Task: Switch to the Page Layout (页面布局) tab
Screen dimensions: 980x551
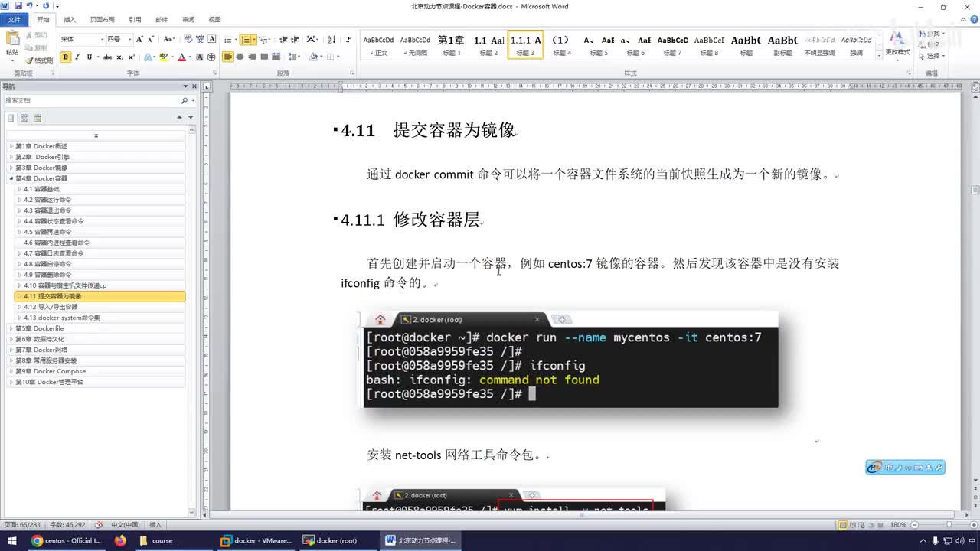Action: [102, 19]
